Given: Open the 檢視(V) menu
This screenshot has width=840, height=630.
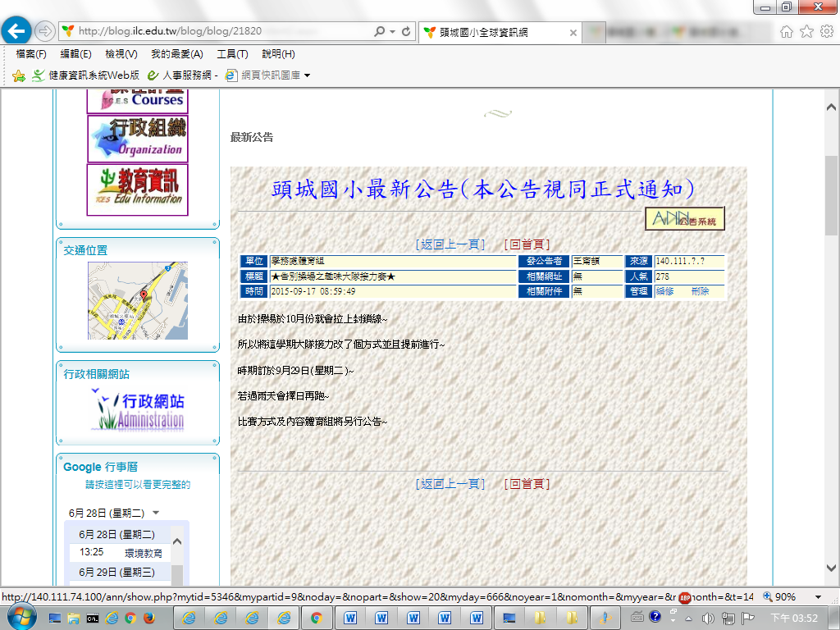Looking at the screenshot, I should pos(121,54).
